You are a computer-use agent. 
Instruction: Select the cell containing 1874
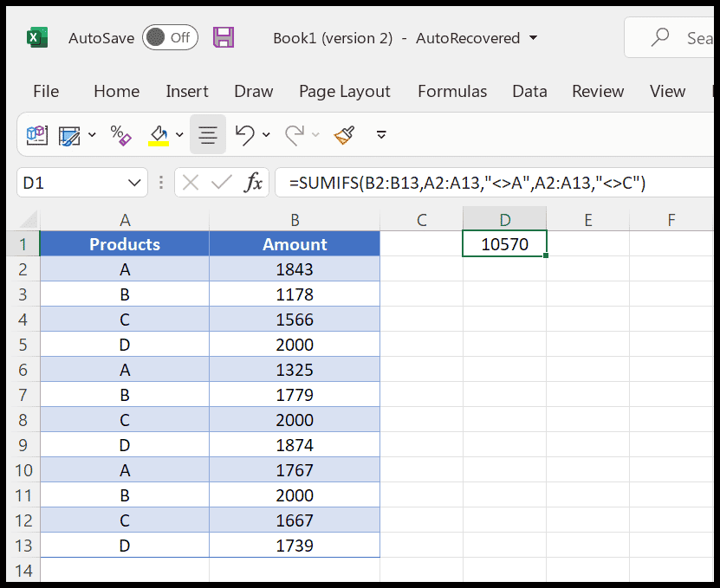coord(295,445)
